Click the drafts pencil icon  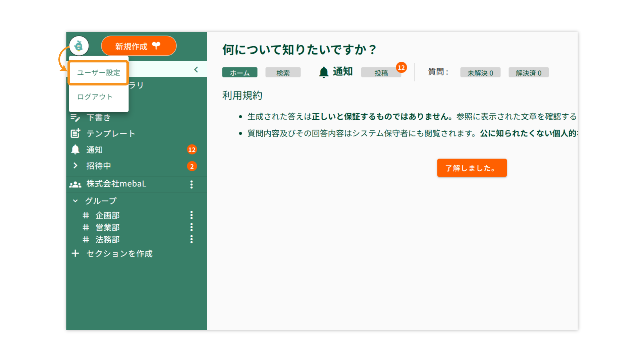coord(75,118)
